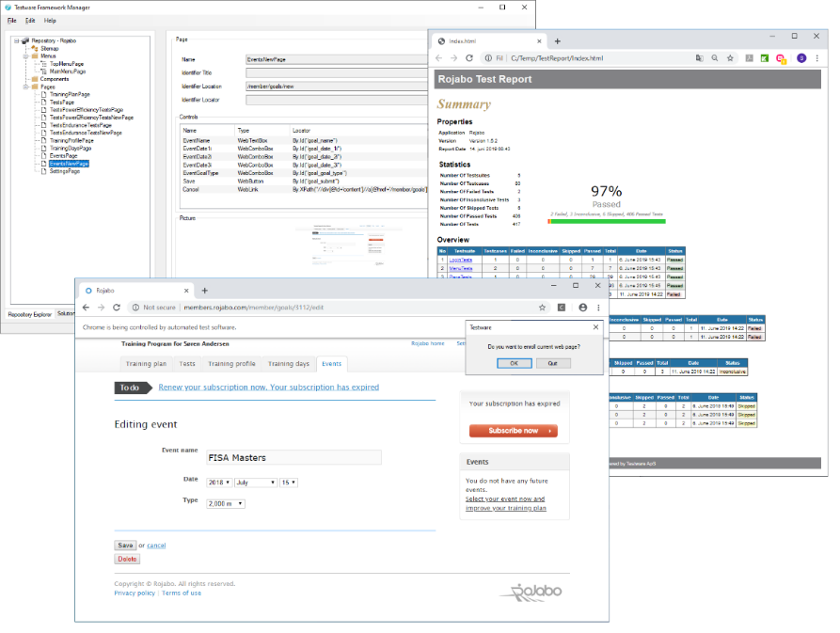Open the Privacy policy link
Viewport: 840px width, 633px height.
click(135, 593)
